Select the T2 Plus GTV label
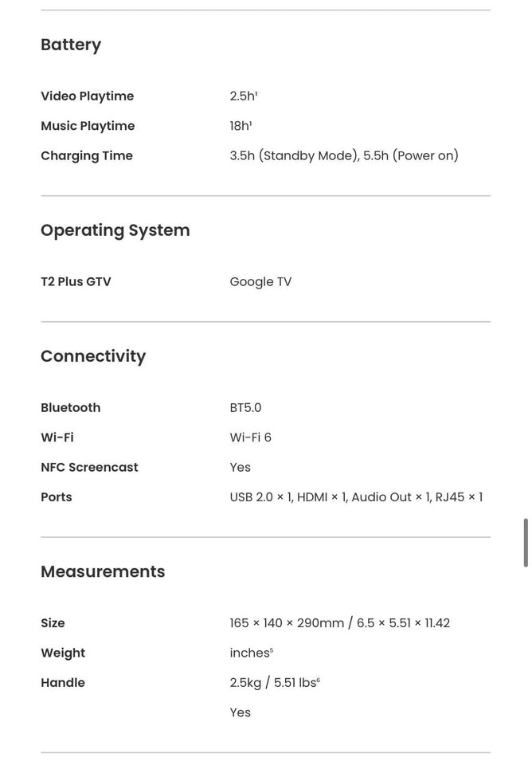The width and height of the screenshot is (532, 765). coord(76,281)
